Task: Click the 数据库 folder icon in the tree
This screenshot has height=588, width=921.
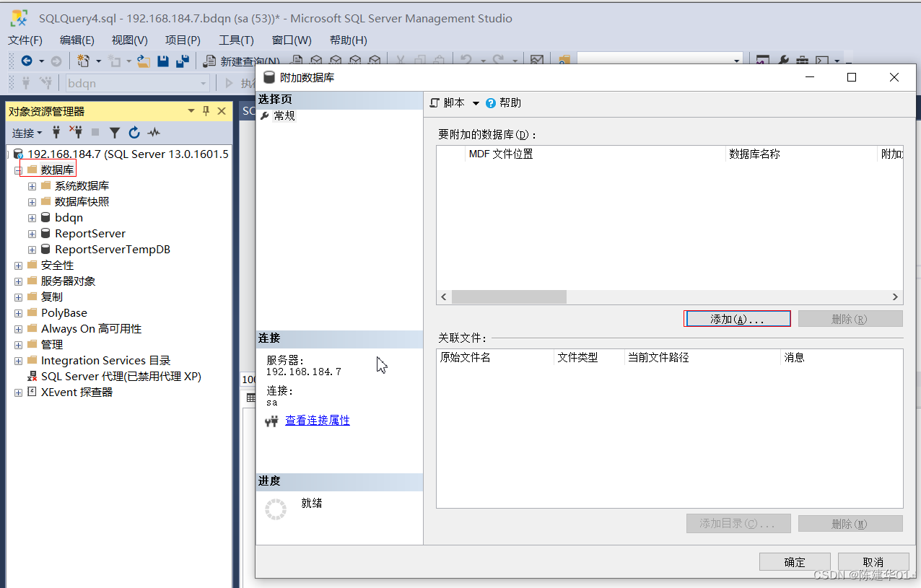Action: [32, 170]
